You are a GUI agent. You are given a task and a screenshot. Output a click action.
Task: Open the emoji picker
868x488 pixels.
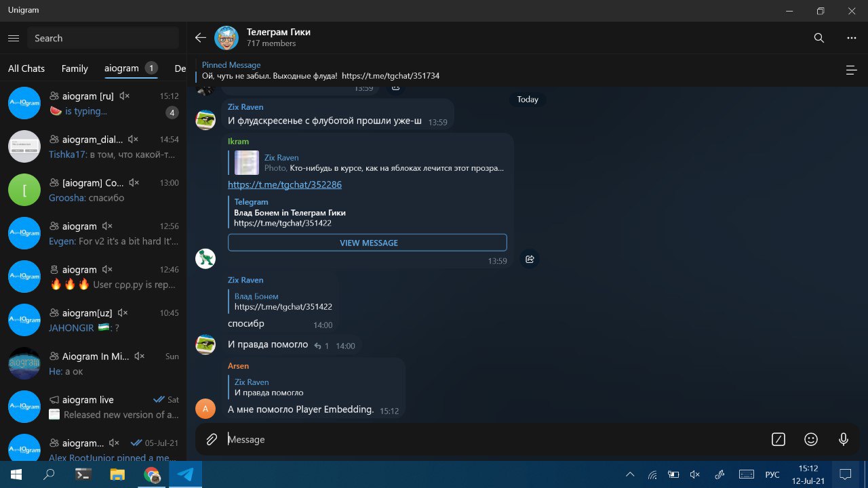(x=811, y=439)
